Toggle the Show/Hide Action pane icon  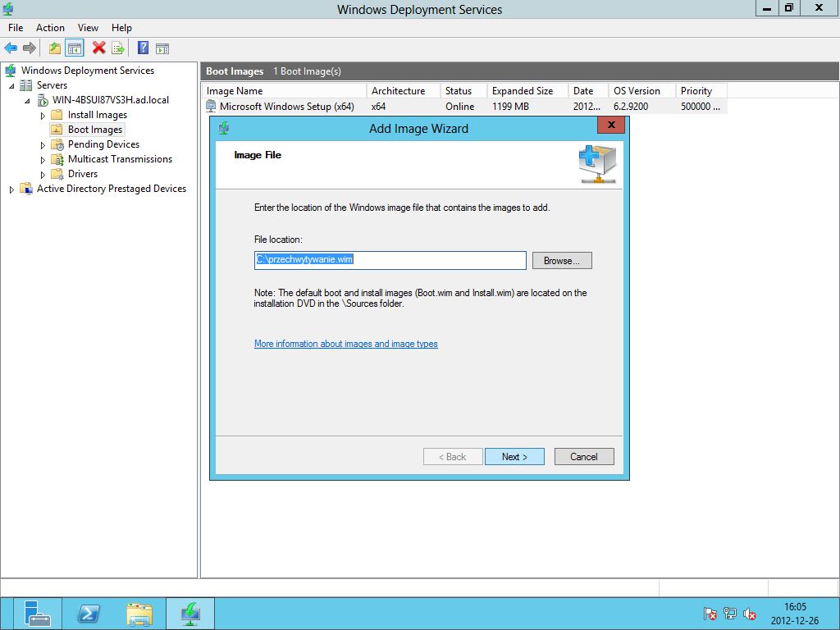click(162, 48)
